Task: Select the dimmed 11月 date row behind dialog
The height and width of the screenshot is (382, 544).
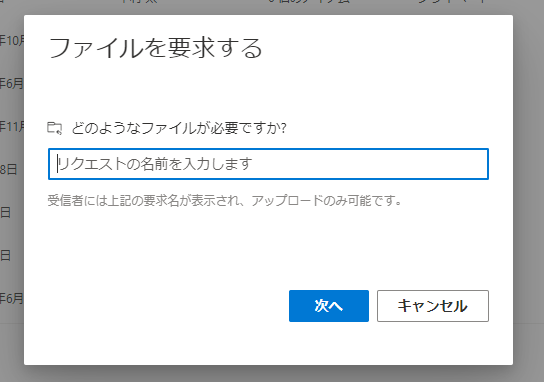Action: pos(12,126)
